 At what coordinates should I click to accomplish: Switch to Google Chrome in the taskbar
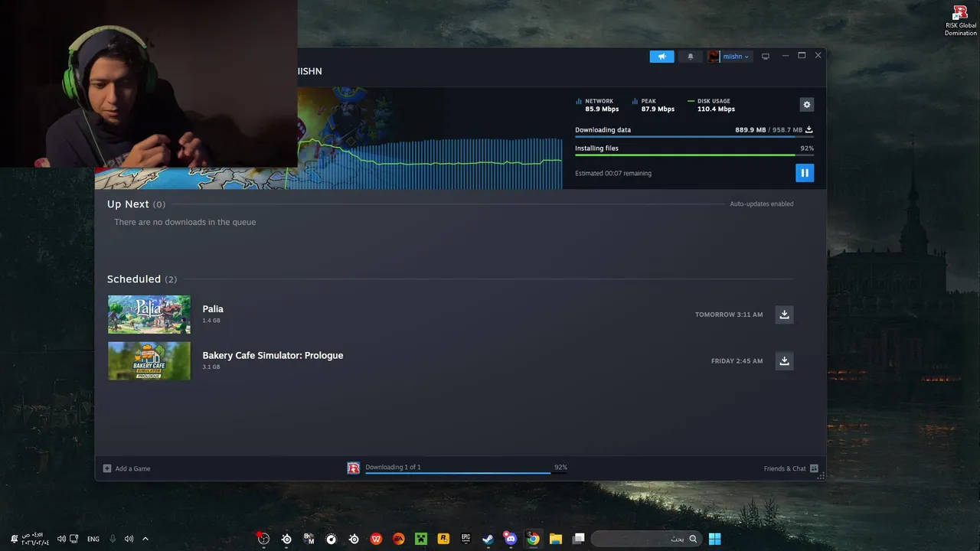[533, 539]
